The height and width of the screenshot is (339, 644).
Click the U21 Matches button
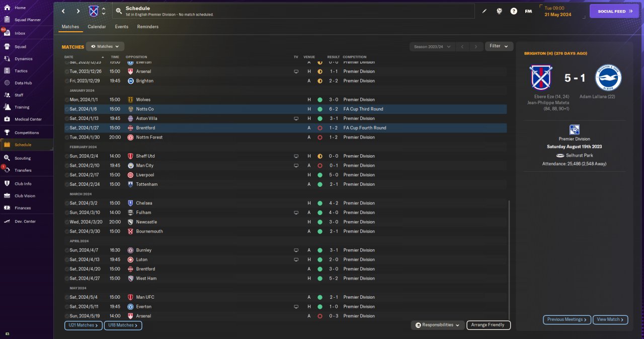[84, 325]
